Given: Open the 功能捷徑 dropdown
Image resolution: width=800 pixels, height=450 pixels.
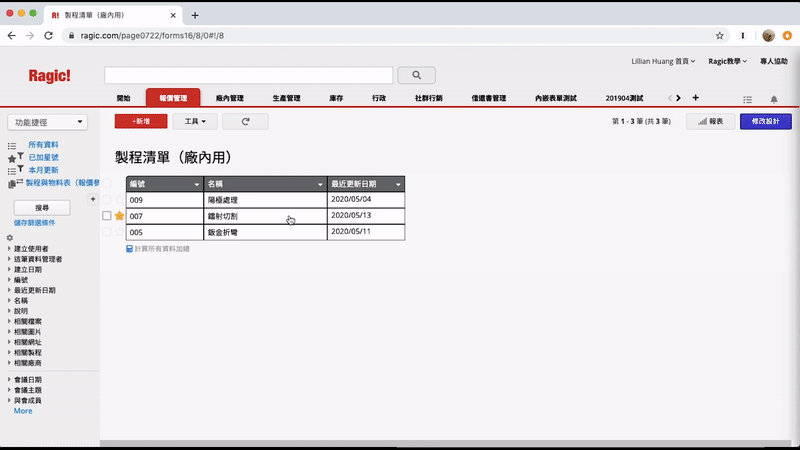Looking at the screenshot, I should [x=47, y=122].
